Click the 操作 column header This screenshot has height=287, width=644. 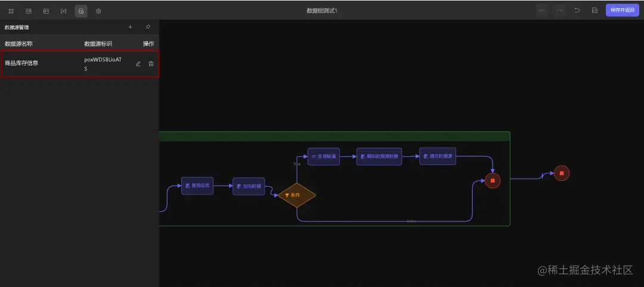(x=148, y=43)
